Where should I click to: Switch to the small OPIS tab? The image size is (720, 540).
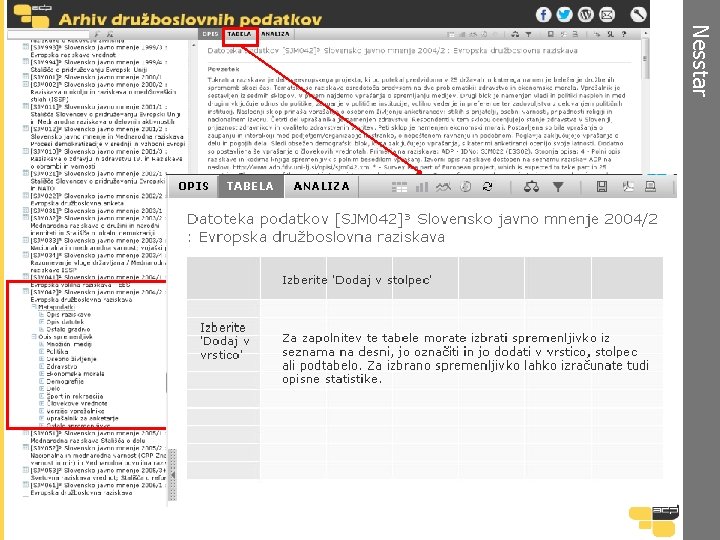tap(210, 34)
